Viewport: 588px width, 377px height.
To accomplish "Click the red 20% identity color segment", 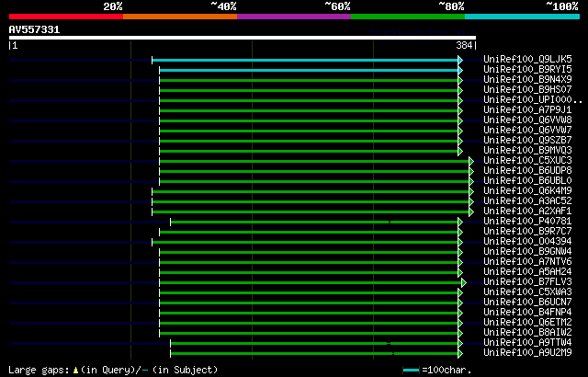I will point(66,17).
